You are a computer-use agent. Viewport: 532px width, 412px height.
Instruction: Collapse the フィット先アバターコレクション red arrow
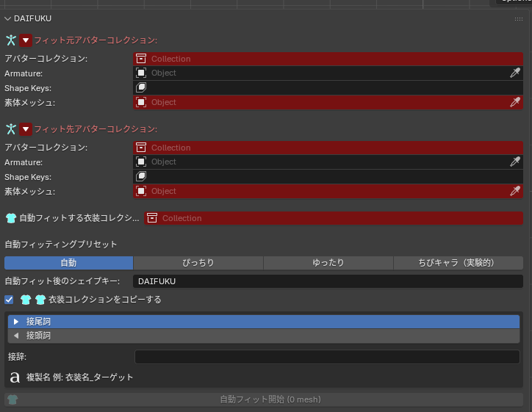coord(26,129)
